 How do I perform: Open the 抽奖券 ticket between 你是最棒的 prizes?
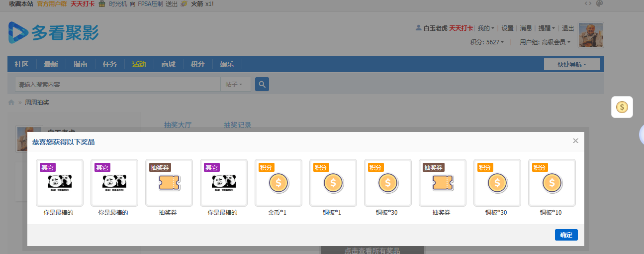pos(169,183)
